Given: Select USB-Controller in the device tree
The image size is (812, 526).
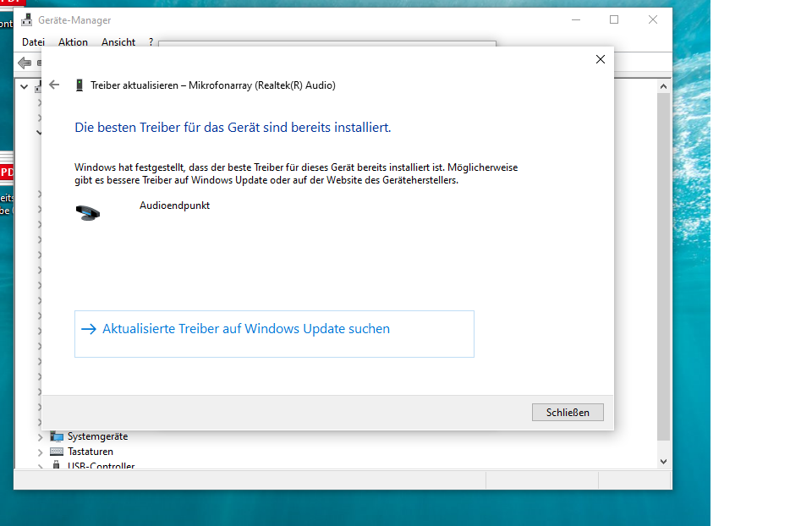Looking at the screenshot, I should coord(101,465).
